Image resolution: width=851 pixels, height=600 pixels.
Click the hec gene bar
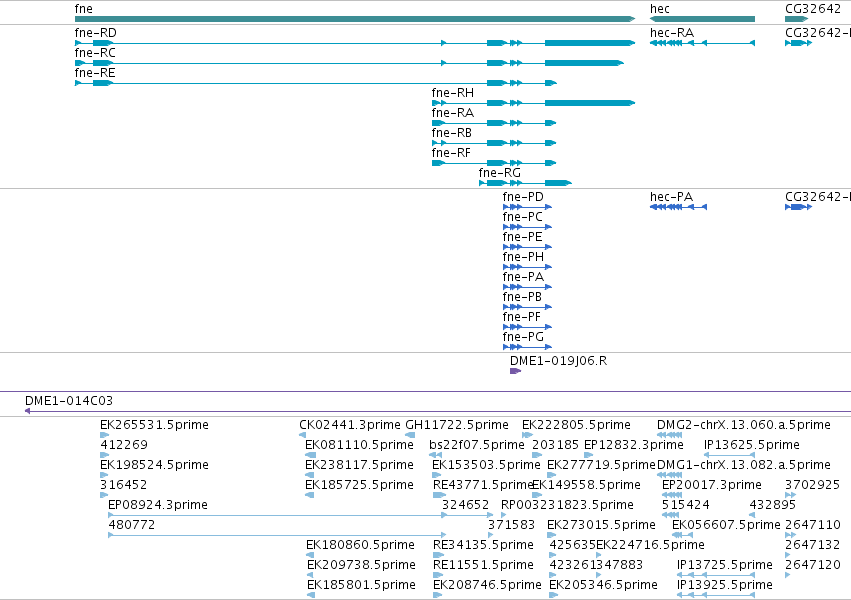pos(702,19)
